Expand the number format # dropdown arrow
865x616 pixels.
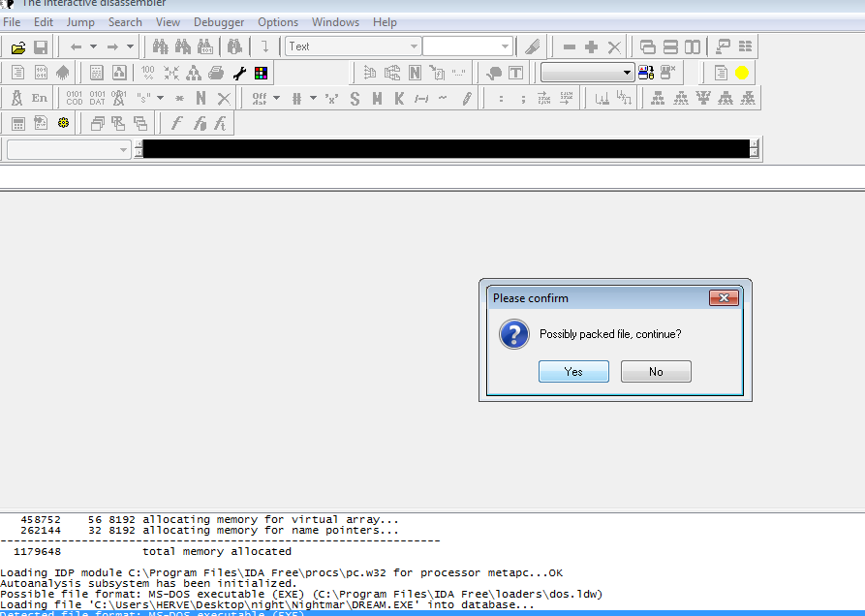tap(313, 98)
